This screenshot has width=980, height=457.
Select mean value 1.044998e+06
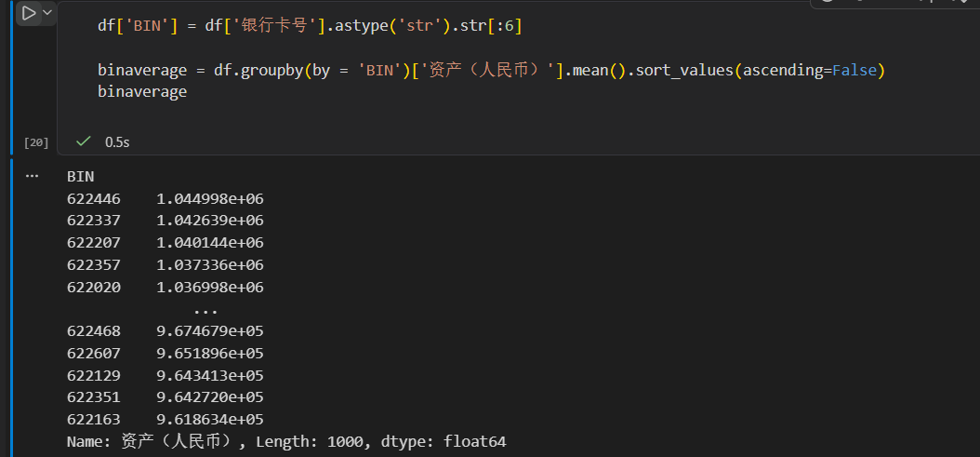[x=210, y=199]
